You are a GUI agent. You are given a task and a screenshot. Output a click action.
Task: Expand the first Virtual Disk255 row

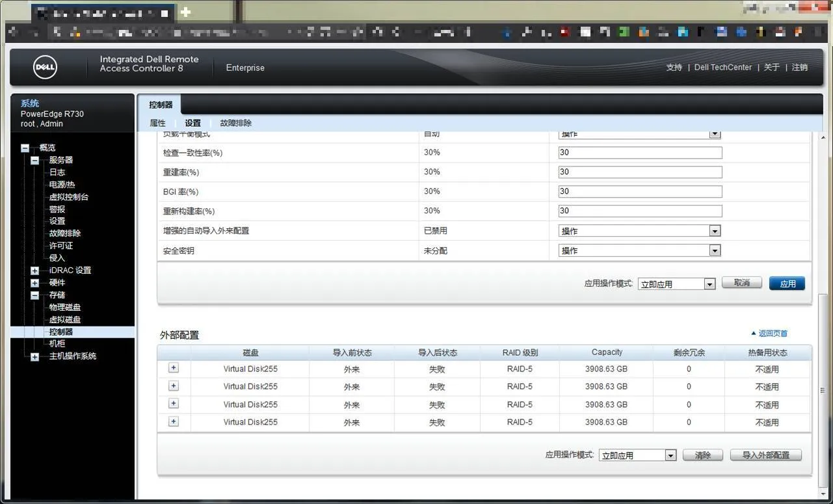click(x=173, y=367)
